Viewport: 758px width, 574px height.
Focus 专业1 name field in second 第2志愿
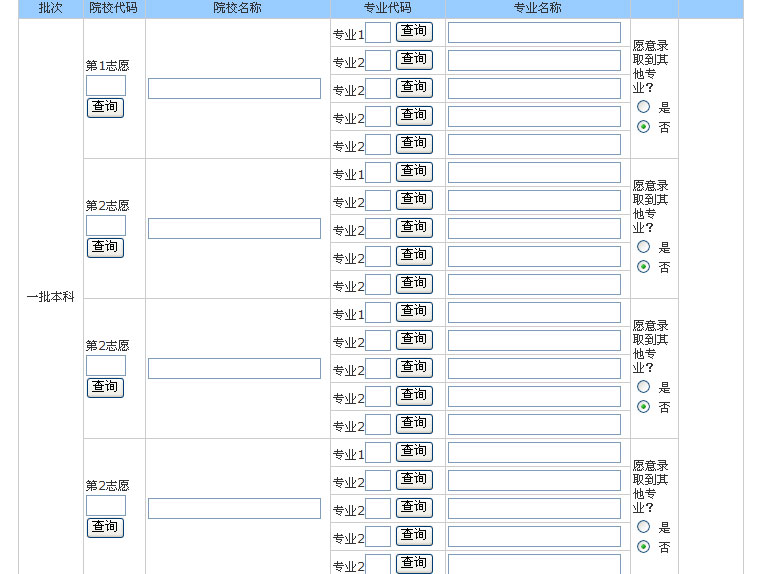click(534, 312)
